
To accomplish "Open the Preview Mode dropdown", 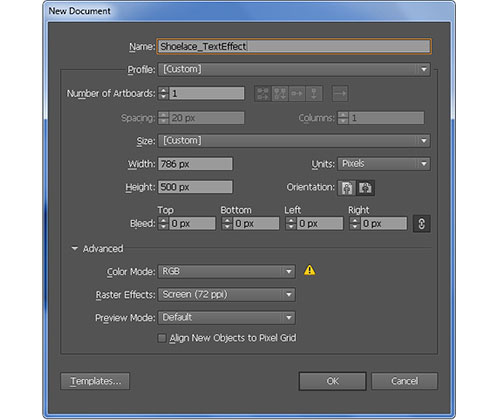I will tap(227, 318).
